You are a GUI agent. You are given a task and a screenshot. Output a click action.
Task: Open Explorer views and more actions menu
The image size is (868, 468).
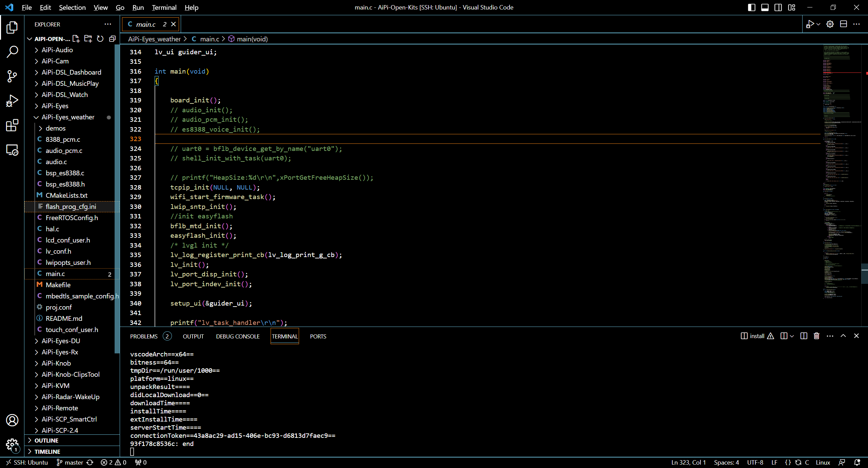click(108, 24)
